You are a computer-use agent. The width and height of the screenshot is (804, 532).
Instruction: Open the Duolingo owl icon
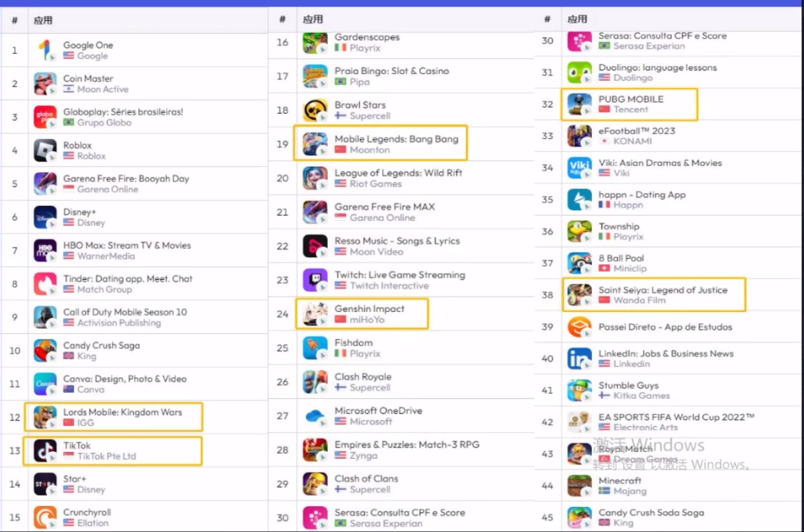(580, 72)
